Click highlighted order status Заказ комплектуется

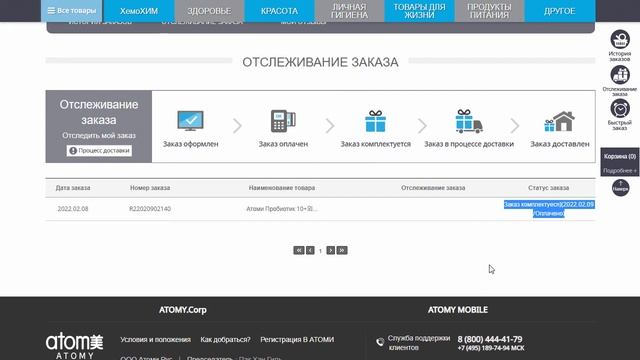coord(549,209)
